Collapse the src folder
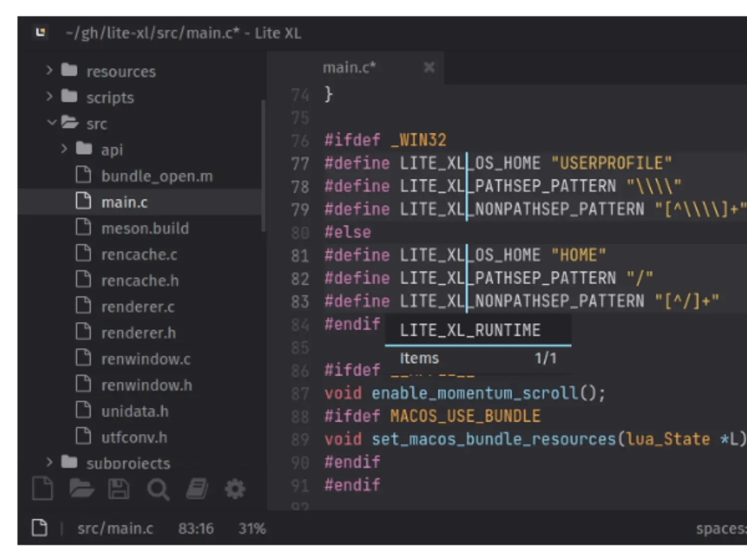The height and width of the screenshot is (560, 747). 51,122
